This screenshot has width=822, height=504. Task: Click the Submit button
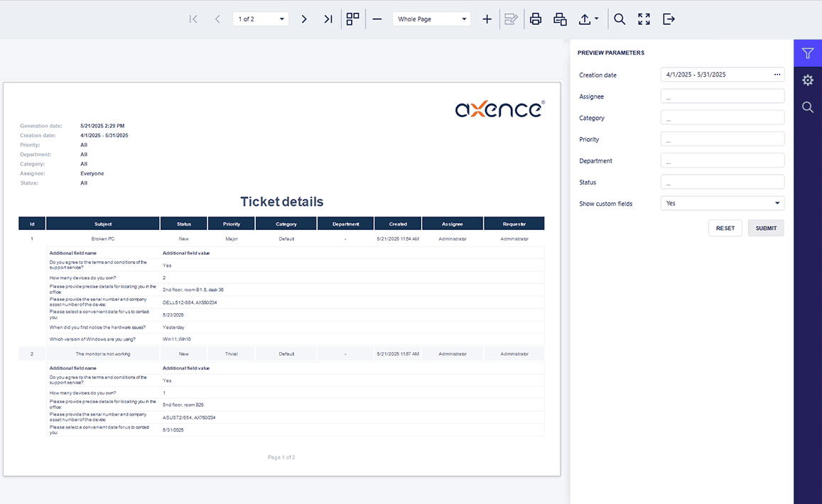[766, 228]
